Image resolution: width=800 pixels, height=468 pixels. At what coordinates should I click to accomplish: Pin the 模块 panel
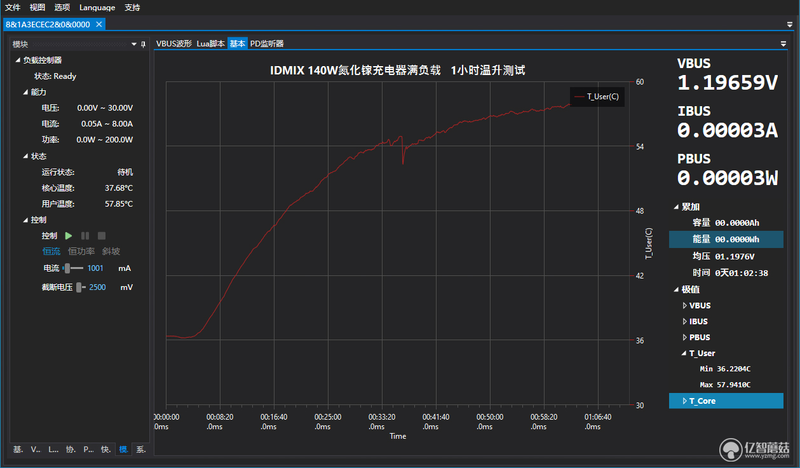pyautogui.click(x=143, y=44)
